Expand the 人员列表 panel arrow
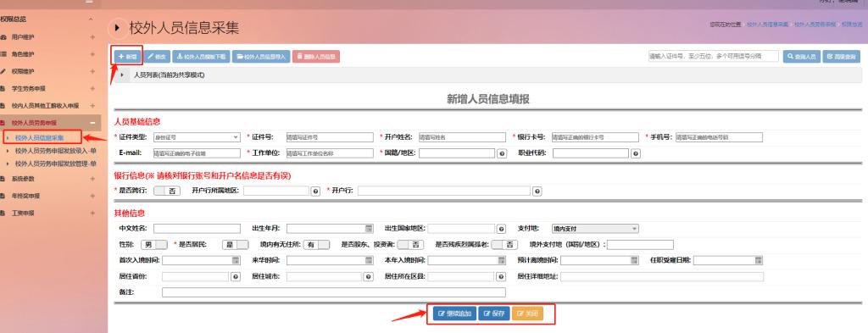 (122, 75)
